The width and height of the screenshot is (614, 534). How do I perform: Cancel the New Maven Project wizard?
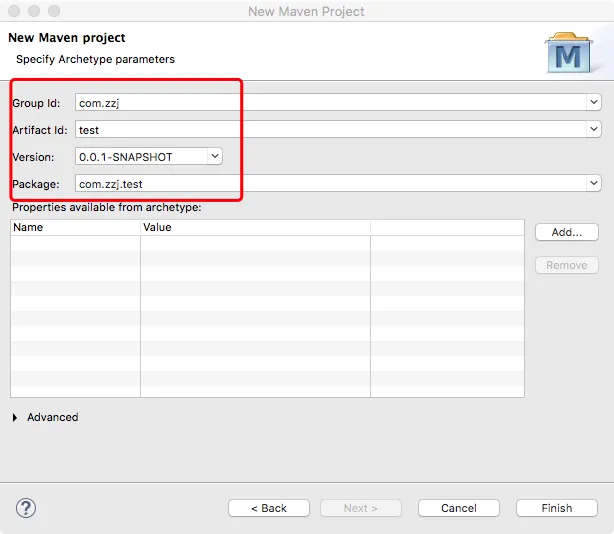coord(459,508)
